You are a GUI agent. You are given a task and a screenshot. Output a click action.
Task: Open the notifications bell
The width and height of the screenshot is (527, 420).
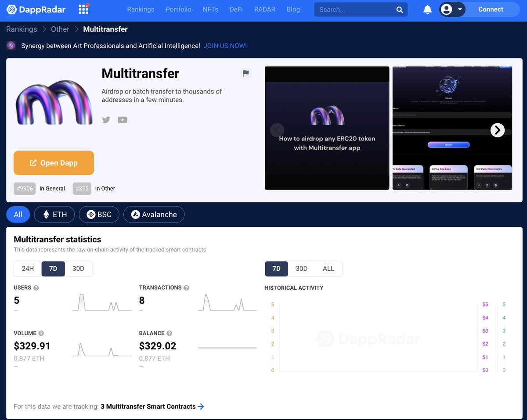pos(427,10)
